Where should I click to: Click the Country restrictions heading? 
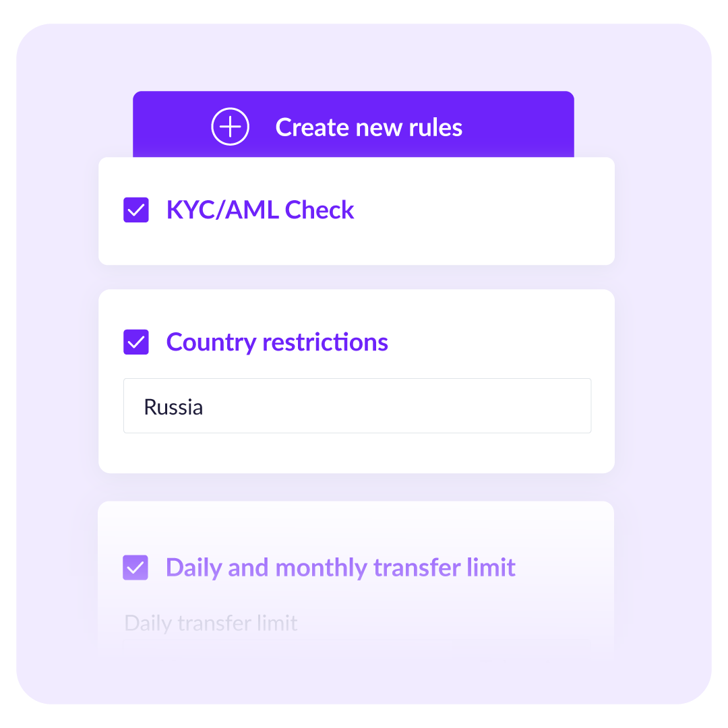click(277, 342)
